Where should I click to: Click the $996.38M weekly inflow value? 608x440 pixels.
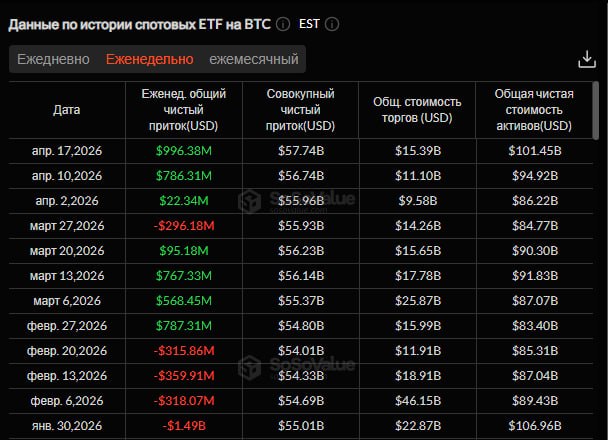tap(184, 151)
